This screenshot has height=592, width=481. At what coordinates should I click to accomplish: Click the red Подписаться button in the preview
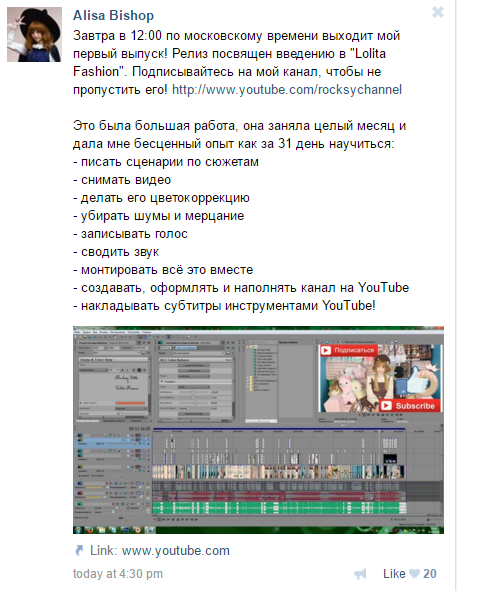coord(348,350)
